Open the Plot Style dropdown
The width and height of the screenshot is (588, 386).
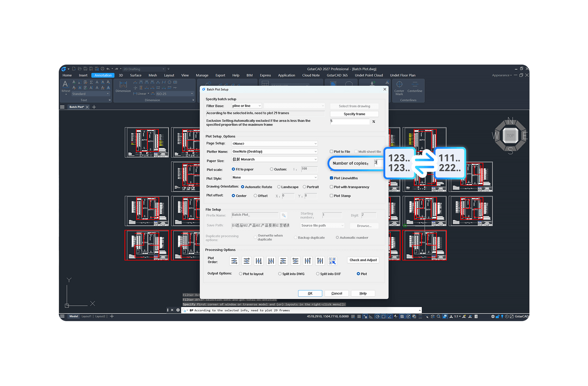pyautogui.click(x=275, y=178)
